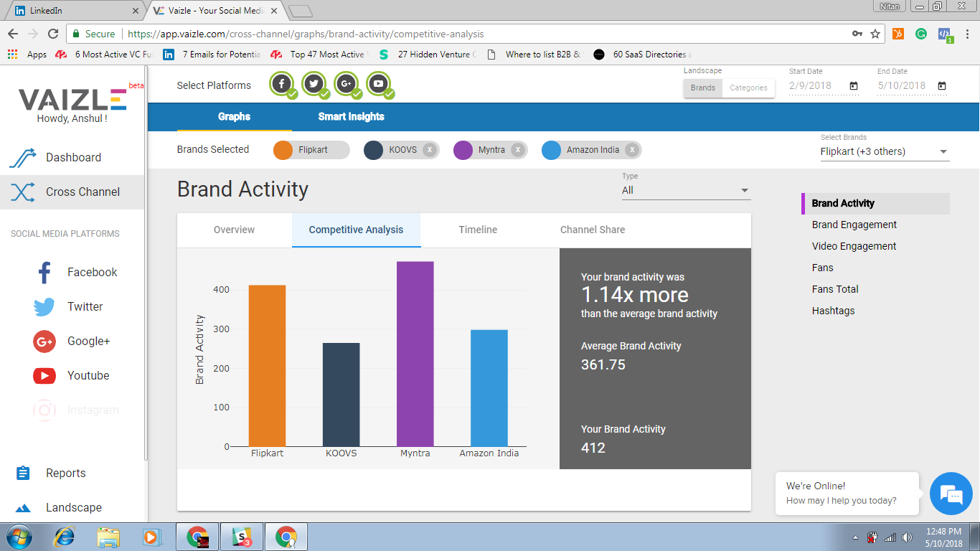Toggle the Google+ platform selector icon
980x551 pixels.
tap(347, 84)
